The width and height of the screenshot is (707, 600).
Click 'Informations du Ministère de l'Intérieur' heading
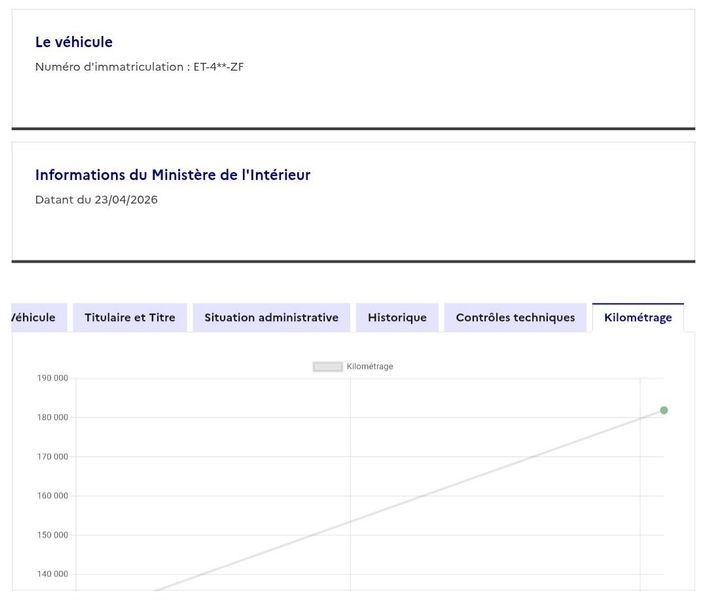(x=173, y=175)
